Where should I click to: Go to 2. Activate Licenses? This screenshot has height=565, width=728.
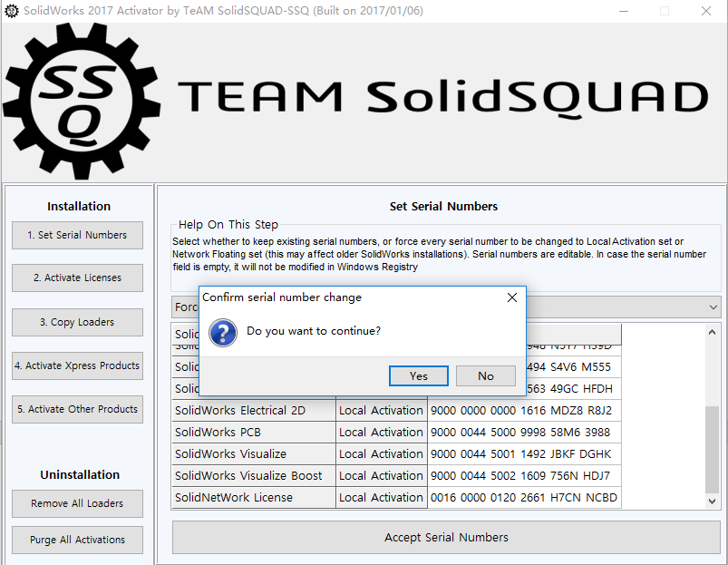pyautogui.click(x=78, y=278)
